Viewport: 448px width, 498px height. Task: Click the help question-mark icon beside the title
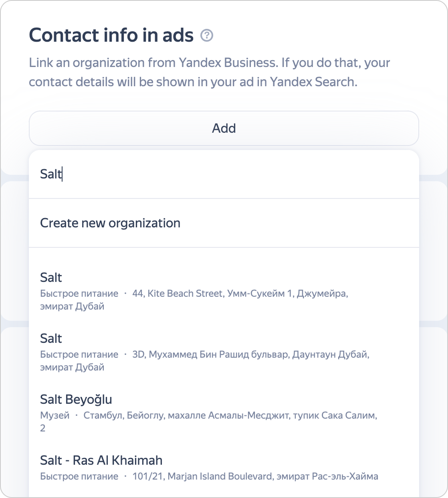point(207,36)
